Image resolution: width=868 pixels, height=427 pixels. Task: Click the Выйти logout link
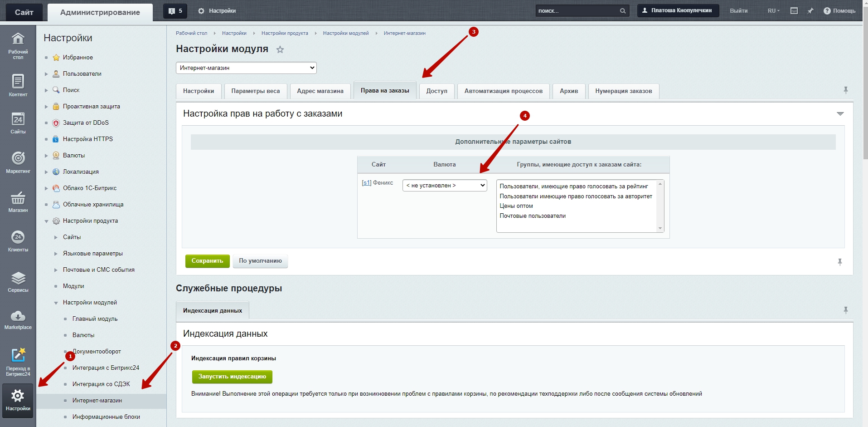coord(739,11)
